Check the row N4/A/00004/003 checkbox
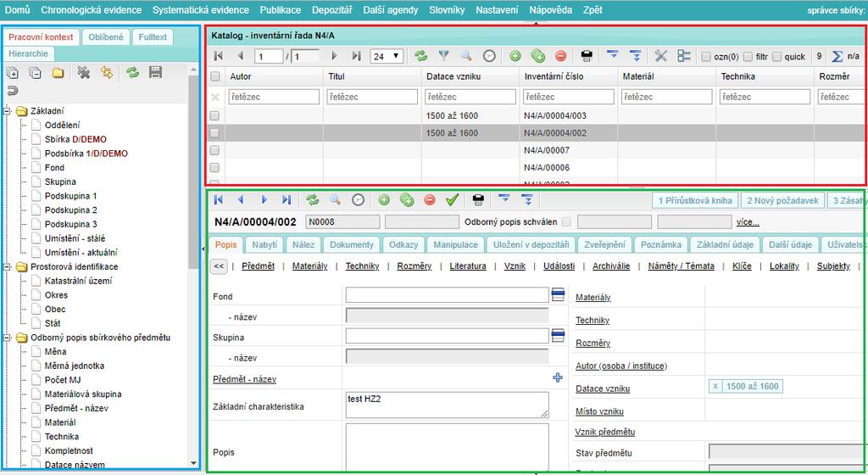This screenshot has height=475, width=868. click(214, 115)
